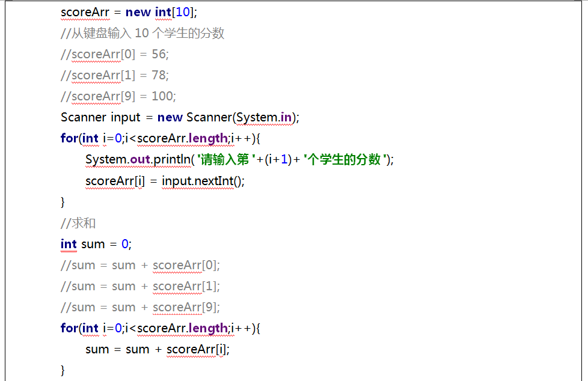The image size is (588, 381).
Task: Click the closing brace after the nextInt line
Action: point(63,202)
